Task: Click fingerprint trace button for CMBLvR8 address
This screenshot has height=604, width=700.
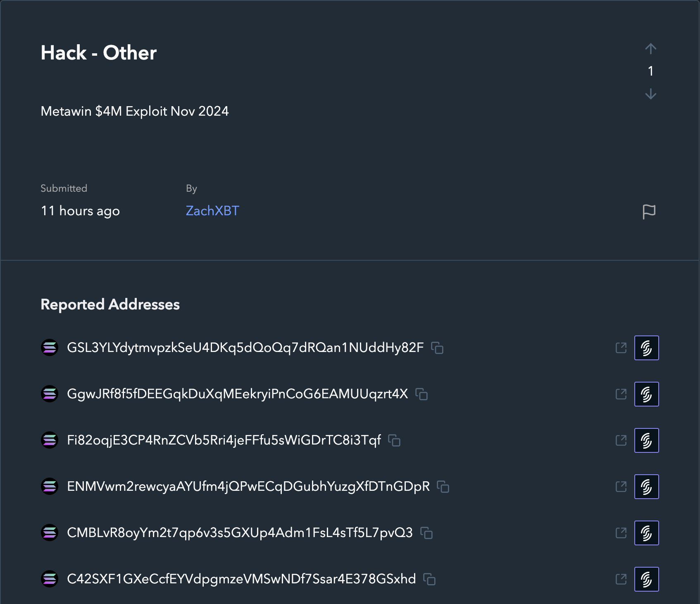Action: [646, 533]
